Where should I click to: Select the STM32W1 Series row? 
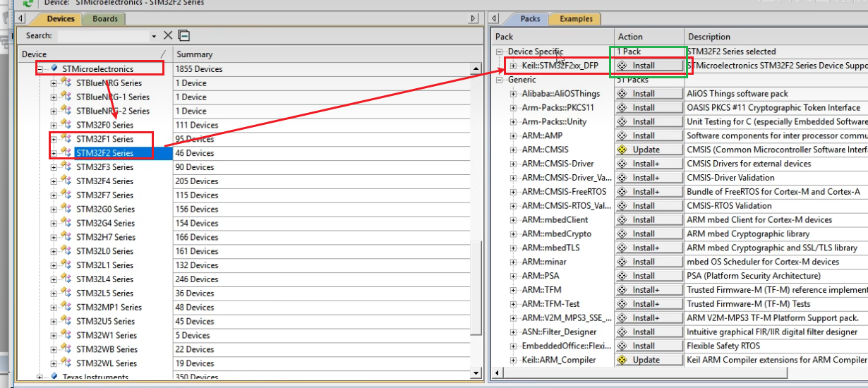click(106, 335)
